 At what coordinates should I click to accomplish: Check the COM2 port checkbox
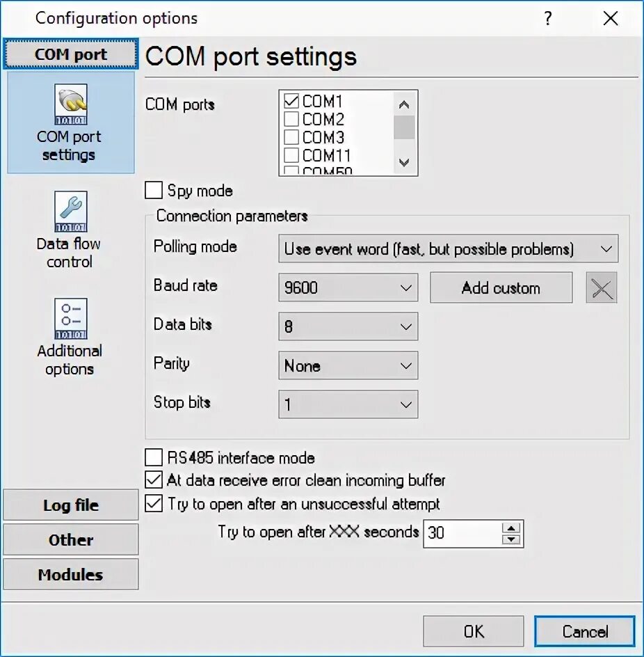tap(291, 120)
